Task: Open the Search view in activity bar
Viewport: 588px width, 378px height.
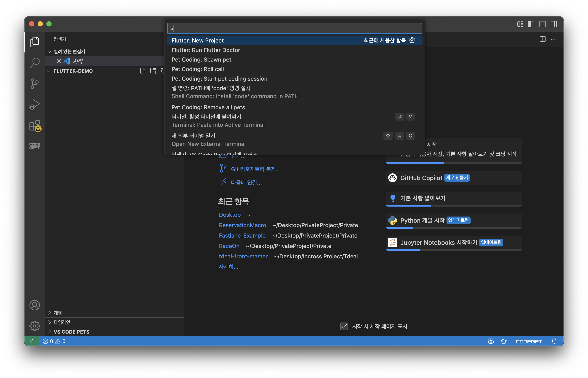Action: click(35, 63)
